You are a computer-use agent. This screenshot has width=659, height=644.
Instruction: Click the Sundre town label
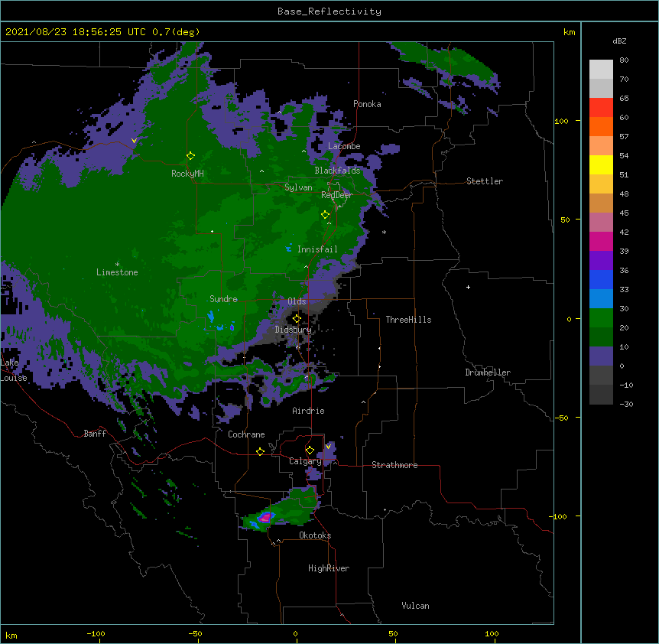(x=223, y=299)
